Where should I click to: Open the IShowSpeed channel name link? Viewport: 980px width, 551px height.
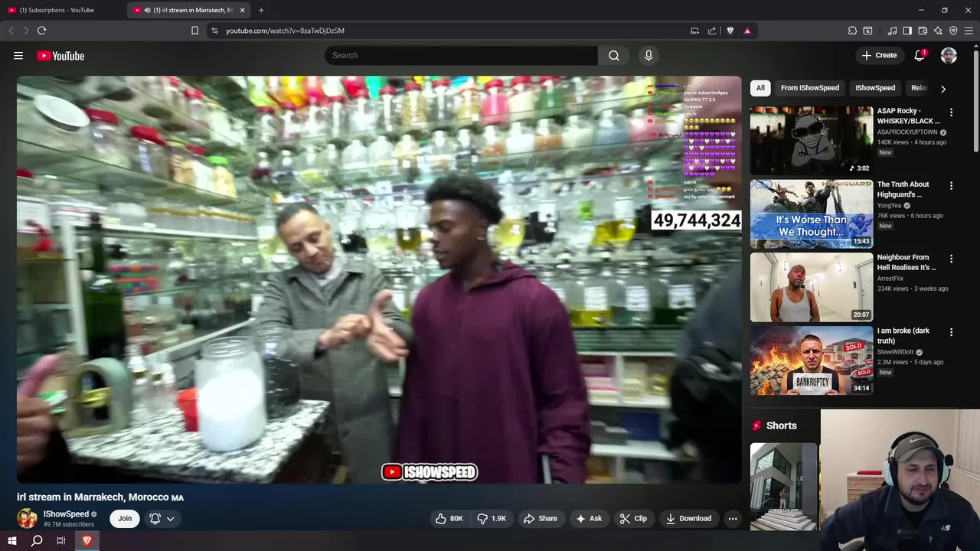(x=66, y=514)
